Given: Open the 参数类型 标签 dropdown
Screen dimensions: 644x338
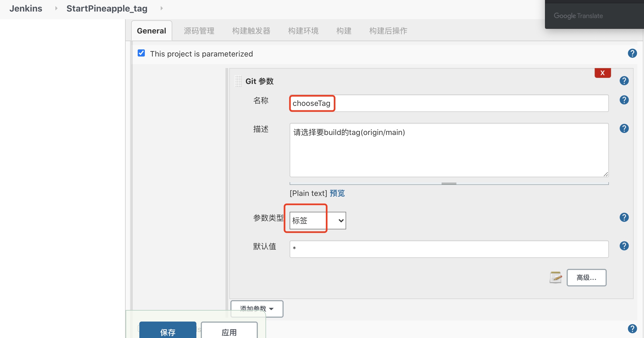Looking at the screenshot, I should (x=318, y=221).
